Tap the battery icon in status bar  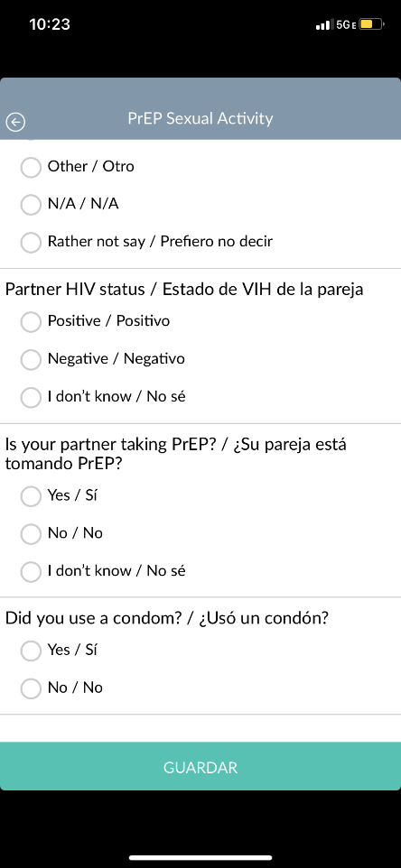click(371, 24)
